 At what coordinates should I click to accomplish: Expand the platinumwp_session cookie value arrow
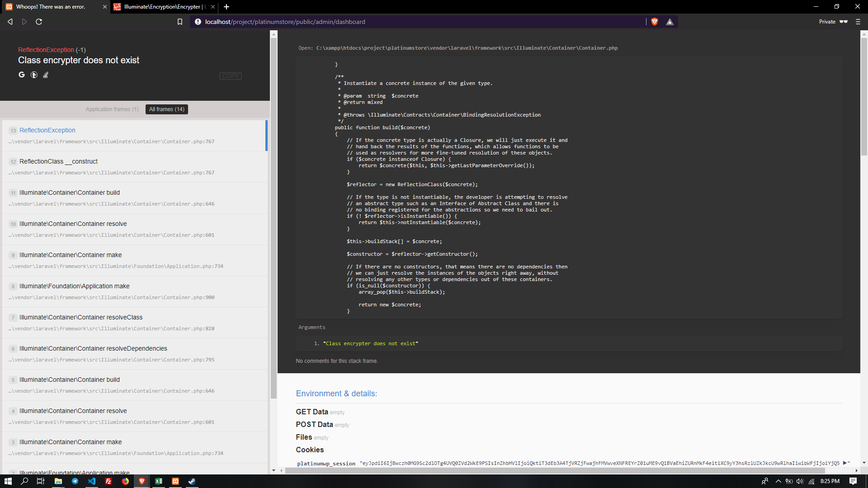(x=844, y=463)
